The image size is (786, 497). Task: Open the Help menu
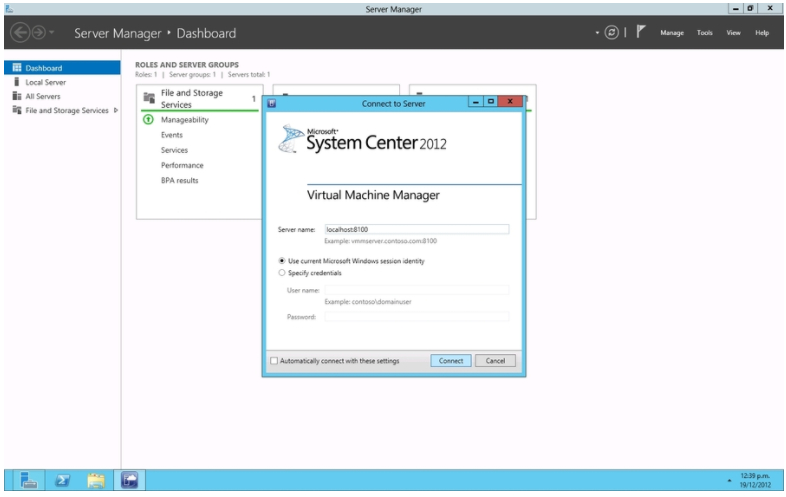coord(762,33)
